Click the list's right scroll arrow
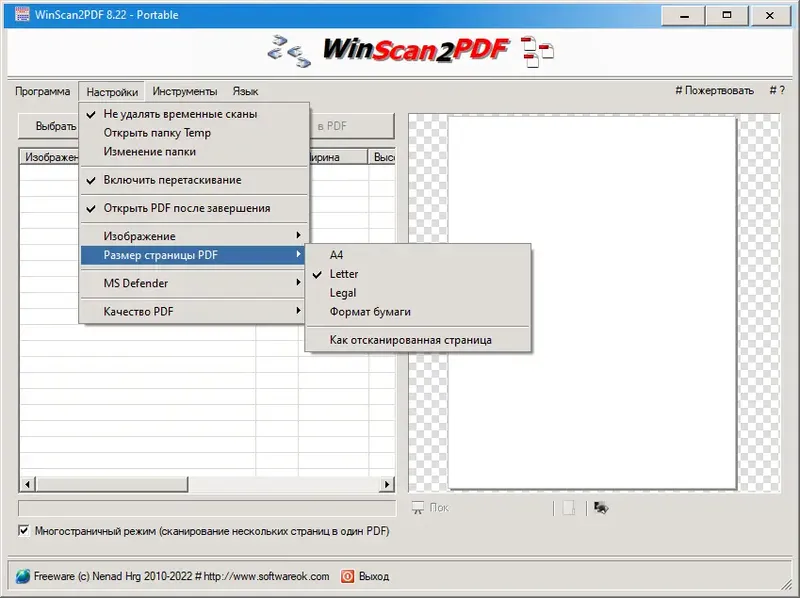Viewport: 800px width, 598px height. pyautogui.click(x=387, y=484)
